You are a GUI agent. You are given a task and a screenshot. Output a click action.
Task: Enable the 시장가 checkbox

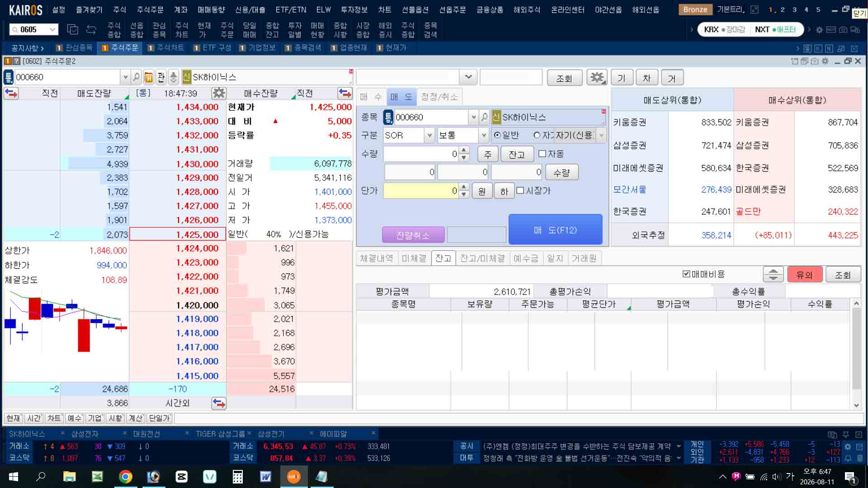(520, 190)
